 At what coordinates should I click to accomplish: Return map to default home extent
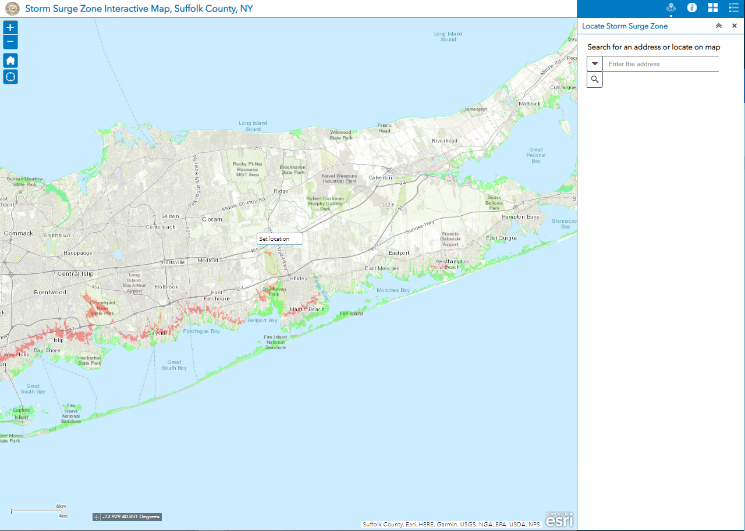(10, 60)
